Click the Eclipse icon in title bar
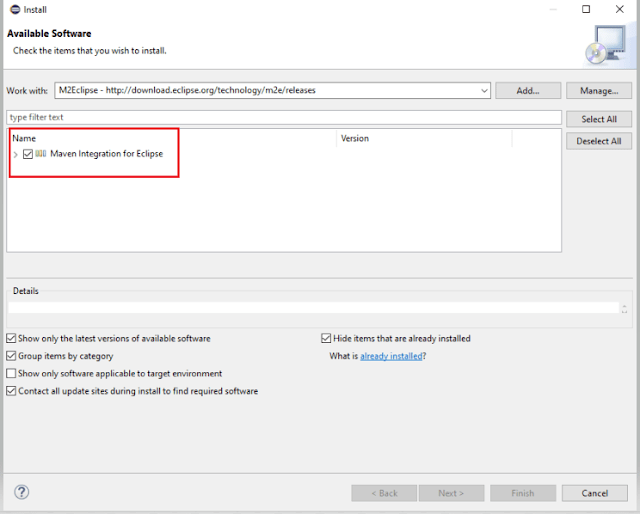The height and width of the screenshot is (514, 640). [x=12, y=10]
